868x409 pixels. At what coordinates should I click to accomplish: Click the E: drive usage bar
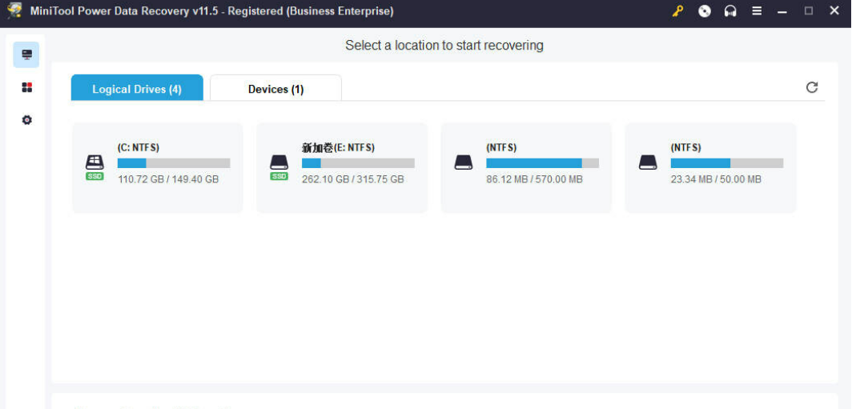click(x=358, y=163)
